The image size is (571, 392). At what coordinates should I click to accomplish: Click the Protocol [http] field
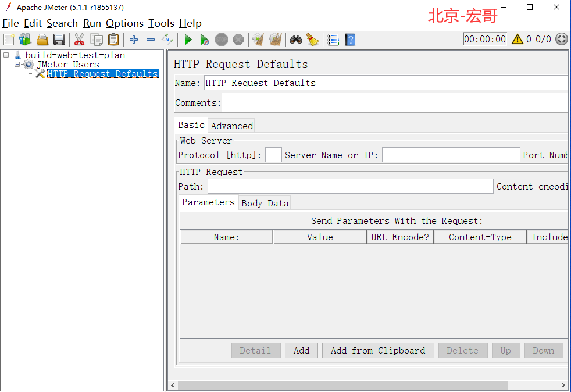pos(273,155)
